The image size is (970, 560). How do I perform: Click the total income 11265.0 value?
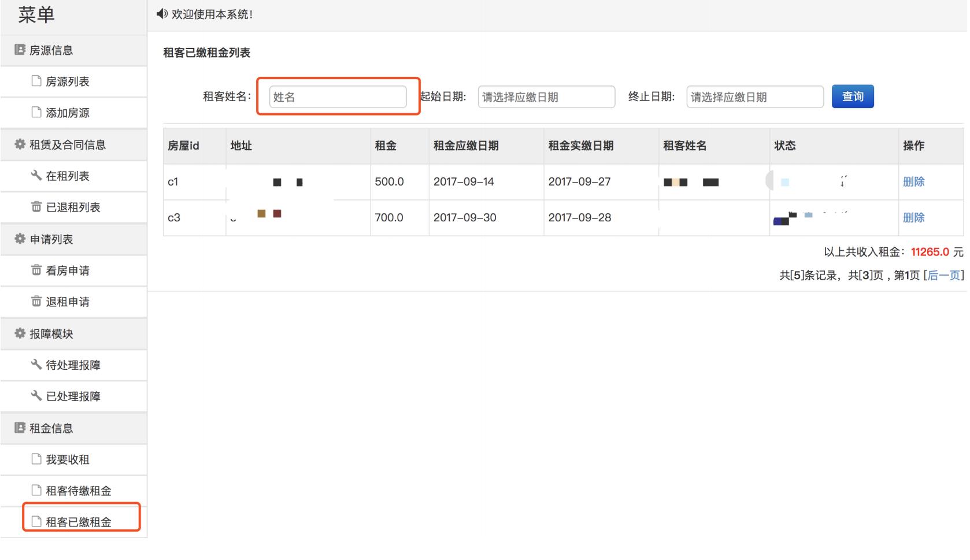point(930,252)
